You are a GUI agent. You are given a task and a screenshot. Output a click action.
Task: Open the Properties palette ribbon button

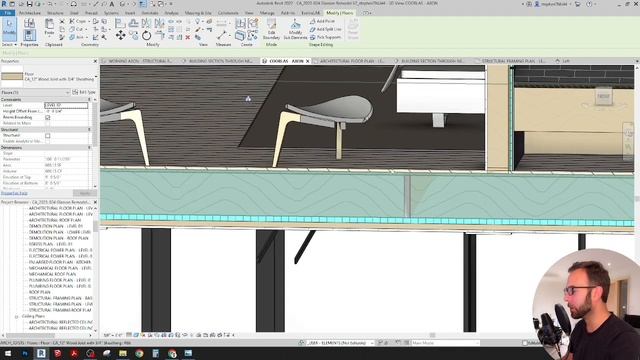point(29,35)
